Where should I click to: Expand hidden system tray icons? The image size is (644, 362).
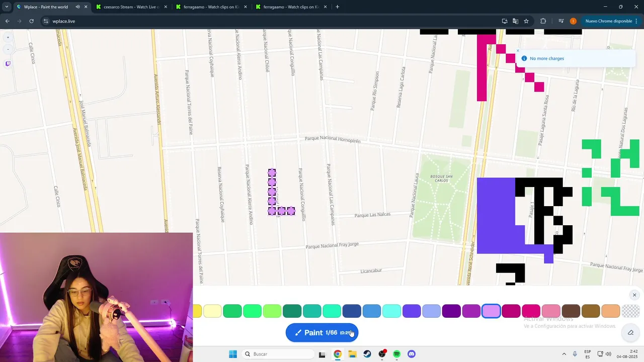(564, 354)
